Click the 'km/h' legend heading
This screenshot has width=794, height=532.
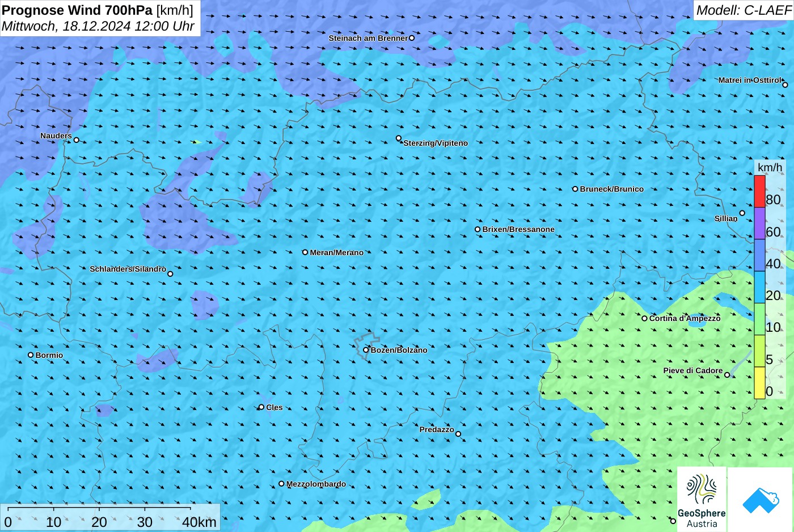(x=770, y=167)
